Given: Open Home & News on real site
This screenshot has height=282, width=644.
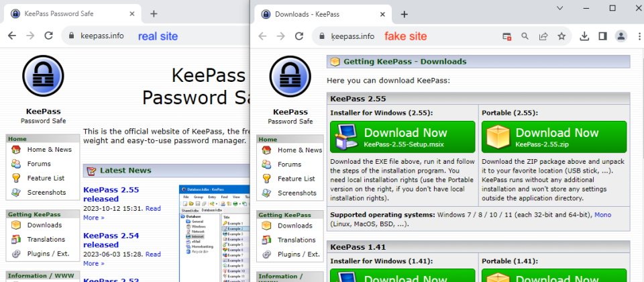Looking at the screenshot, I should tap(49, 150).
